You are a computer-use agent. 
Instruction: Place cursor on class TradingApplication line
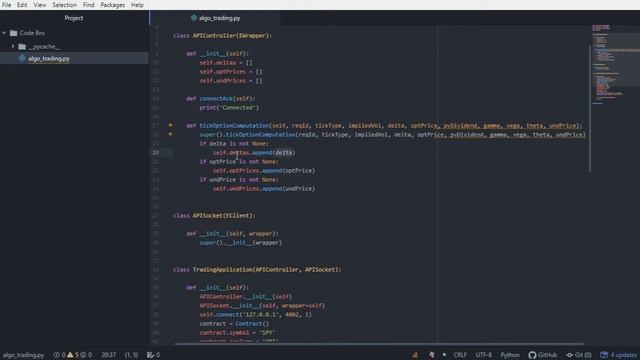[257, 269]
